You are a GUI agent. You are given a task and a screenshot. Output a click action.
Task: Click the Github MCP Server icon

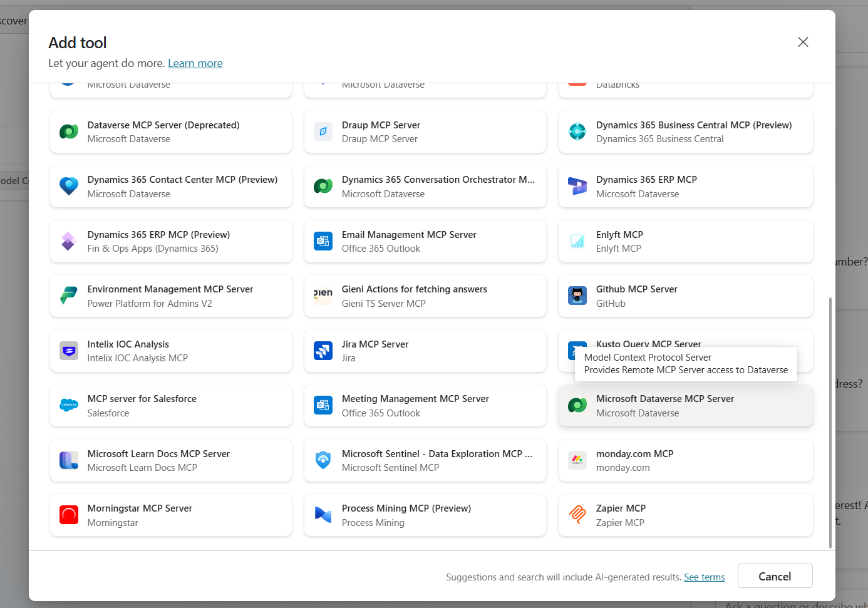(x=577, y=296)
